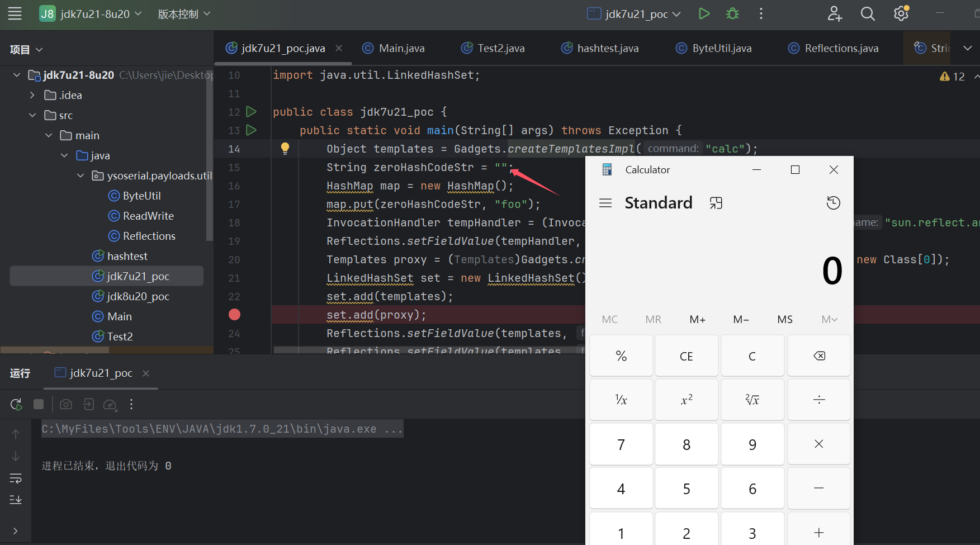Click the Calculator percent button
The width and height of the screenshot is (980, 545).
[621, 356]
